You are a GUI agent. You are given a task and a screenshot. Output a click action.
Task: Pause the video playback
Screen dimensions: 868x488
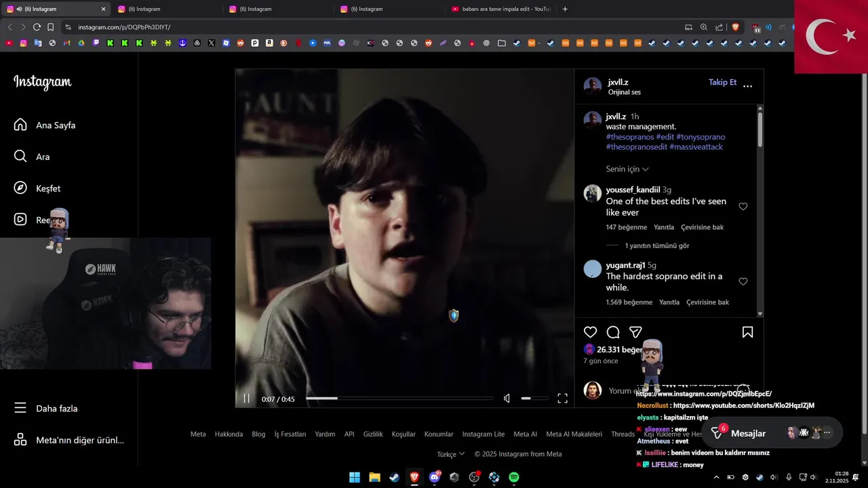247,399
